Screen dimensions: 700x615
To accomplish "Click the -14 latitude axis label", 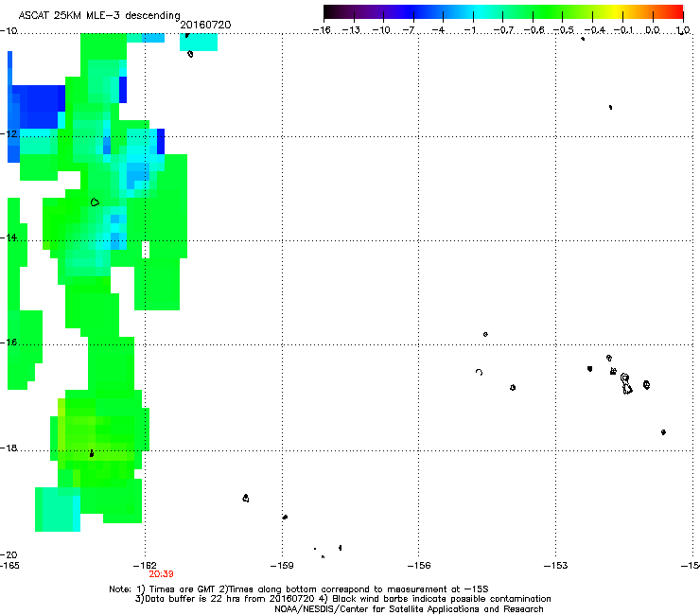I will (9, 237).
